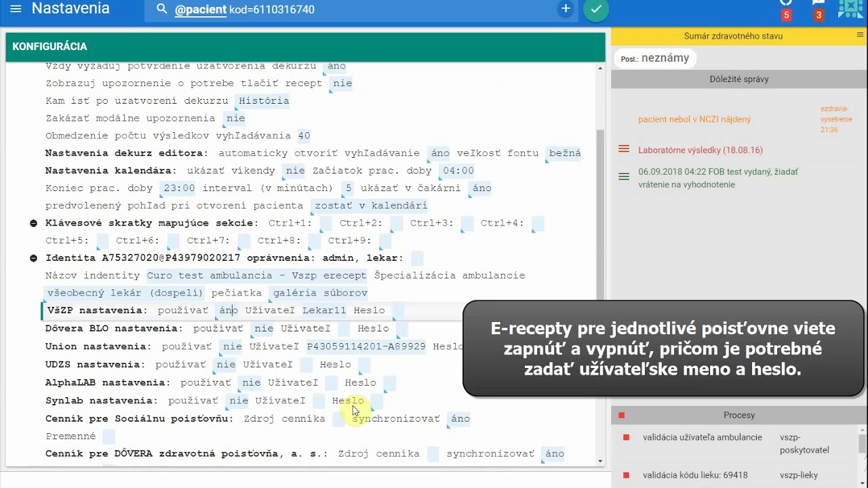Click red lines icon beside Laboratórne výsledky

[x=624, y=150]
